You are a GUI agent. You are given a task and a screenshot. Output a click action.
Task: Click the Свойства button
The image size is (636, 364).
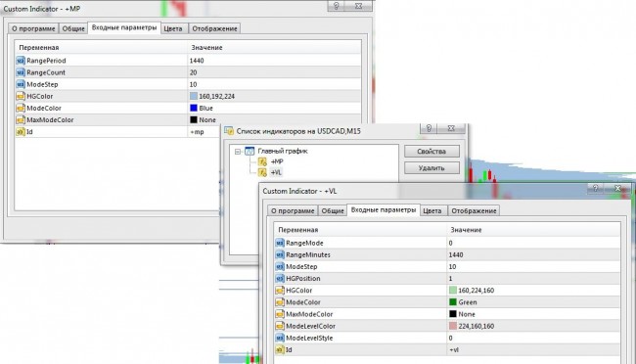(432, 152)
